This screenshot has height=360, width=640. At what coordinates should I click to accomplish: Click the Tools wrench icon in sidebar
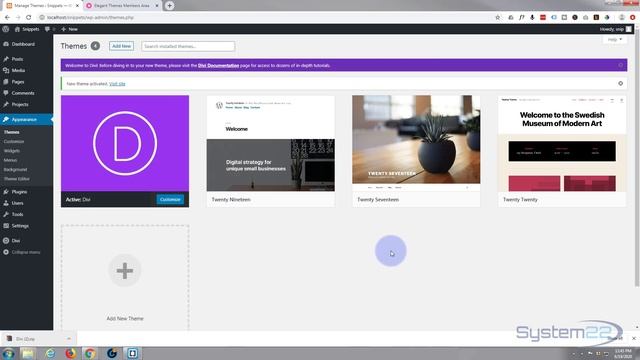click(x=6, y=214)
